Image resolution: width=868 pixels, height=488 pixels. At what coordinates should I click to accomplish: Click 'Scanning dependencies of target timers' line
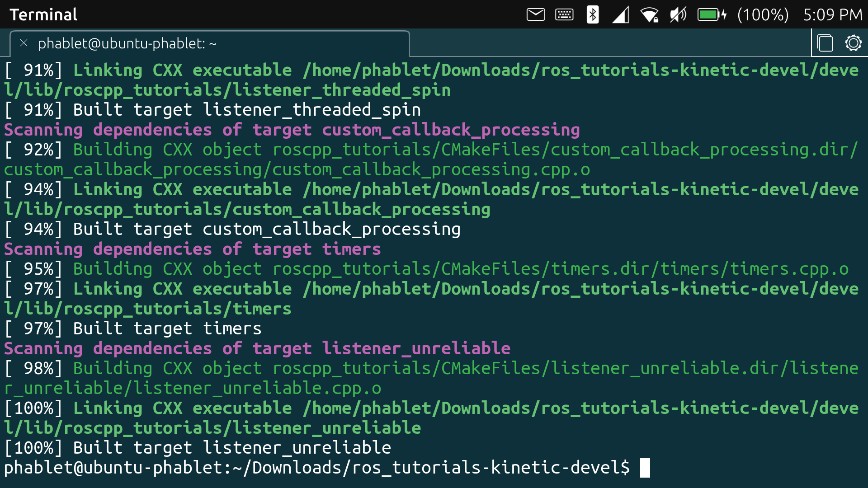pyautogui.click(x=192, y=249)
